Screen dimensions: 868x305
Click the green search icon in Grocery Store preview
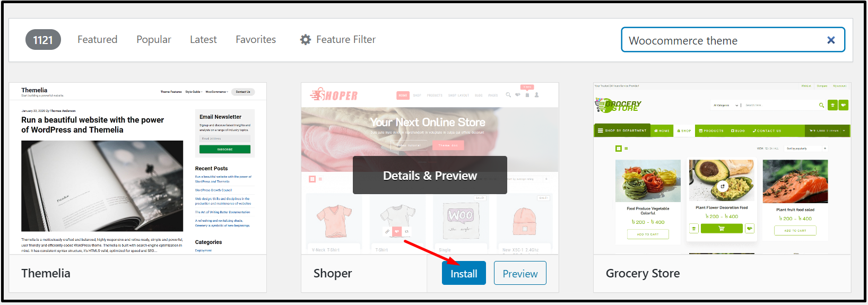pos(821,105)
